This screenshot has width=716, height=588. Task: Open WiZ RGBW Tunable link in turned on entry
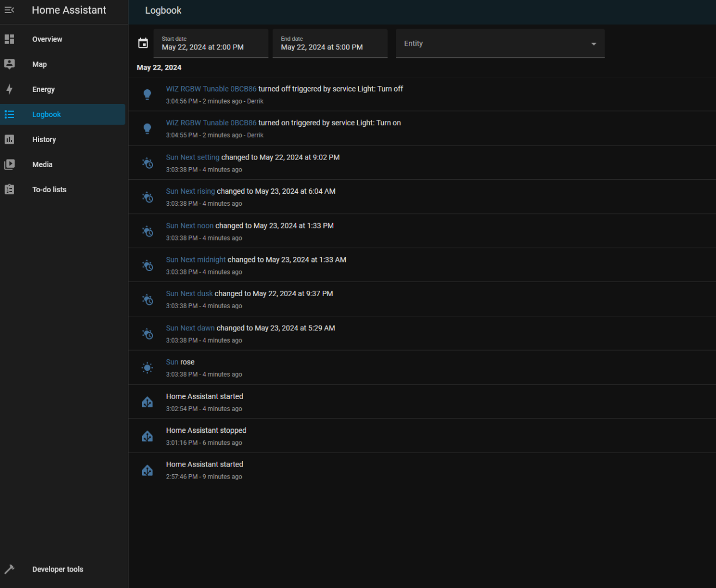(211, 123)
